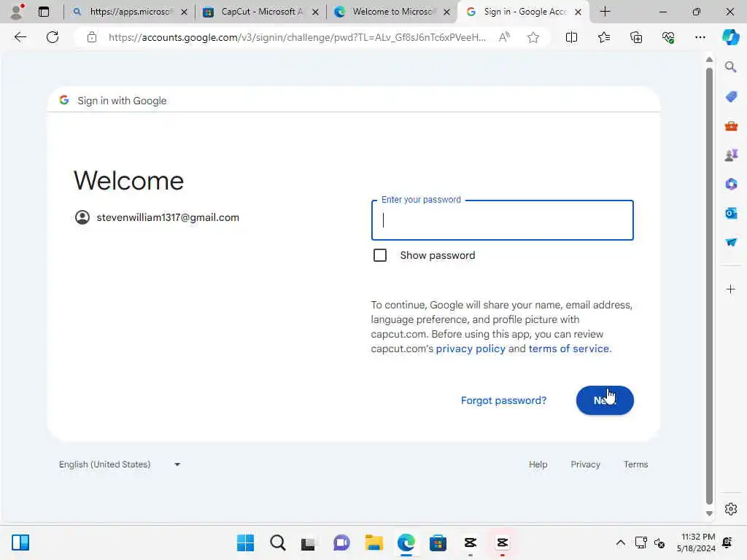
Task: Open Windows Start menu
Action: [245, 542]
